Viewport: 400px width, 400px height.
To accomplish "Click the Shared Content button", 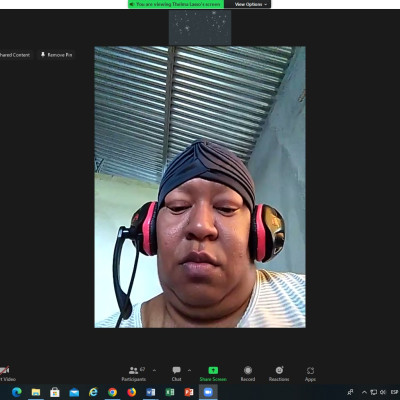I will (15, 55).
